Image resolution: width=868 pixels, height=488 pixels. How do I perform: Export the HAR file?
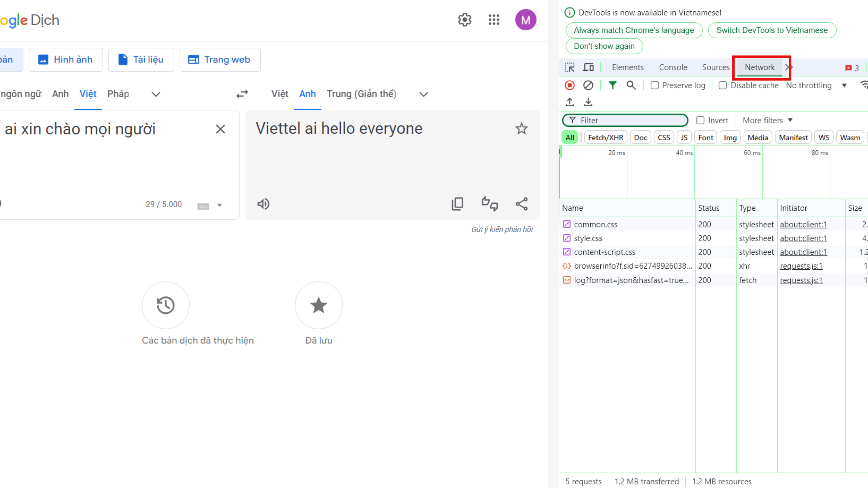click(588, 102)
